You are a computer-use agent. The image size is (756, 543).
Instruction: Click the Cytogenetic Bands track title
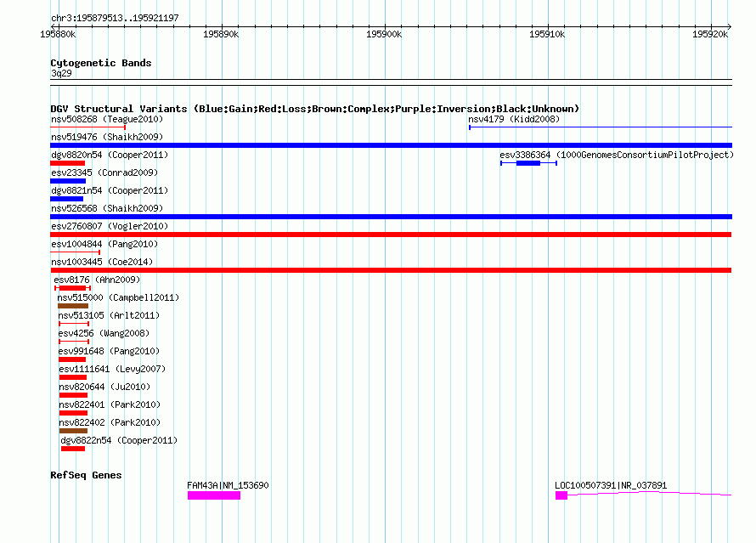pos(101,63)
